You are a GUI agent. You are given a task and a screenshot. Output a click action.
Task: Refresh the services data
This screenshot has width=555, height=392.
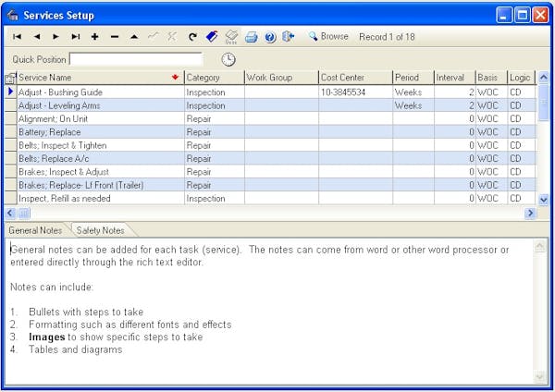point(192,37)
